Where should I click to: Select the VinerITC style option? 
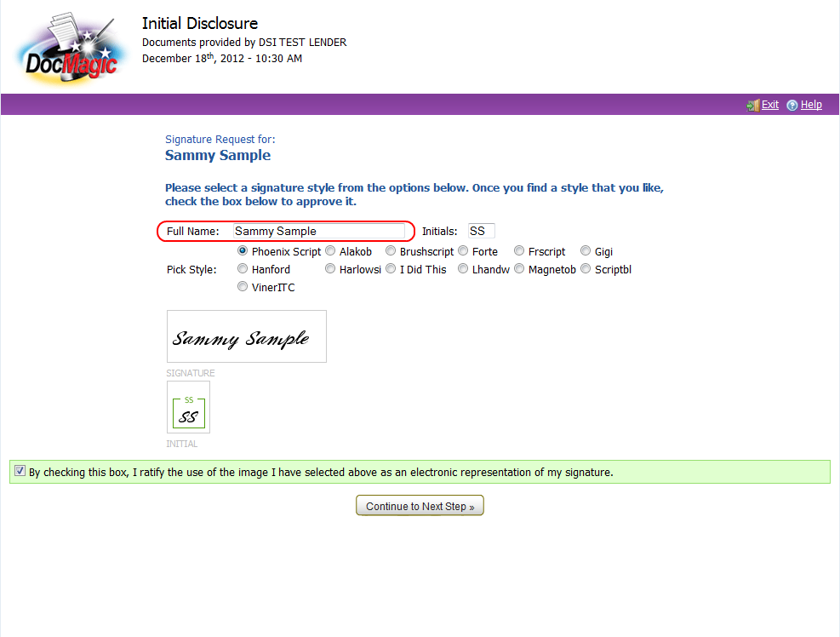coord(243,287)
